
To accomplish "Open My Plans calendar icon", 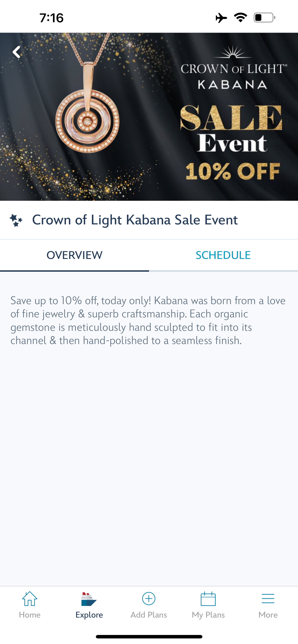I will pos(208,599).
